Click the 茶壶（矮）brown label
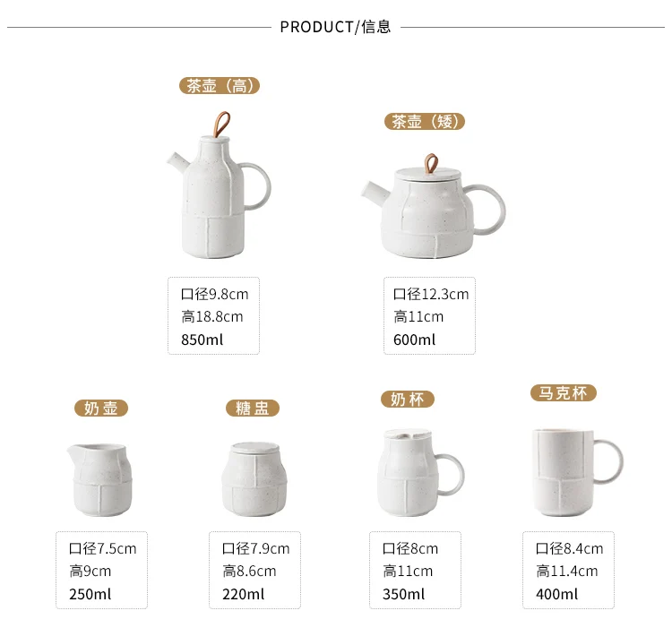Image resolution: width=672 pixels, height=628 pixels. [x=425, y=122]
